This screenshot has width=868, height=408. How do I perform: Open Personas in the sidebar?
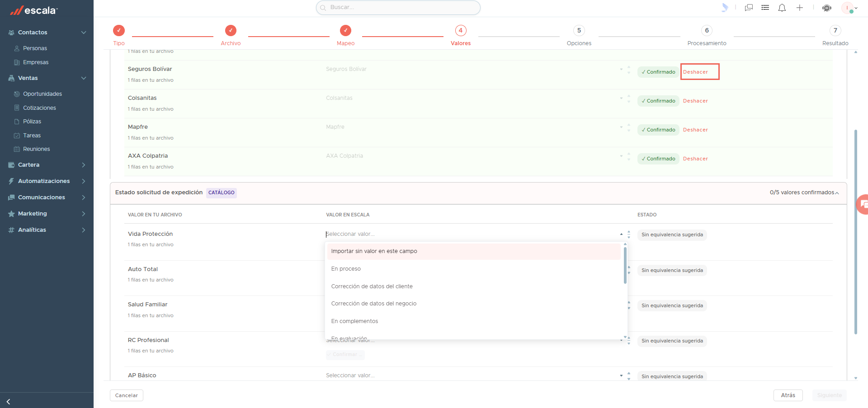point(35,48)
